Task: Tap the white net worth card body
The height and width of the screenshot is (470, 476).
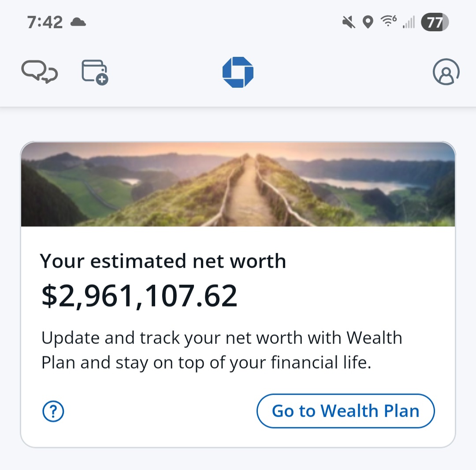Action: [x=238, y=337]
